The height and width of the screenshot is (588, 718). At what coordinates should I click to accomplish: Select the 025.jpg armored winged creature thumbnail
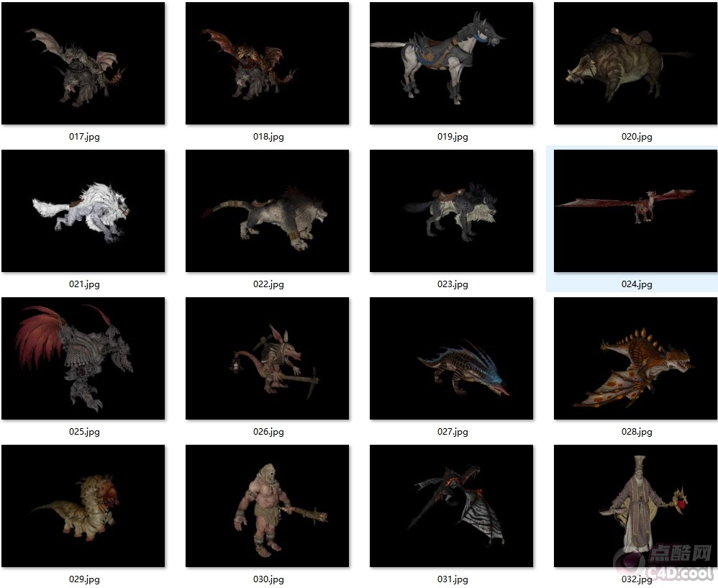coord(83,358)
